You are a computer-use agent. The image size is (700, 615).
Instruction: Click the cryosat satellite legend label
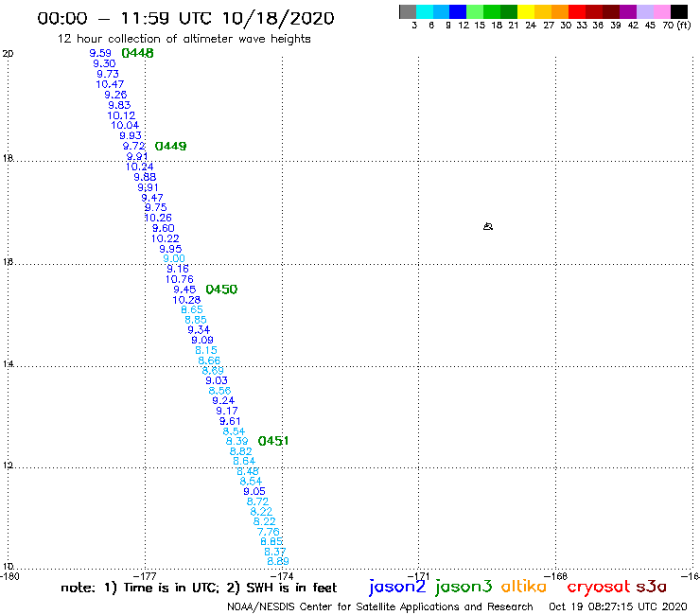pos(598,587)
